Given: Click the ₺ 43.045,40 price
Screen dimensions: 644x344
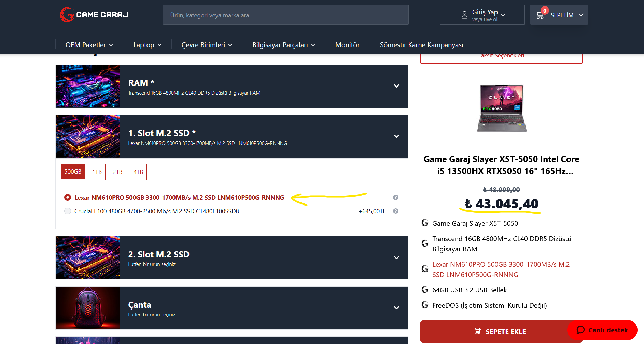Looking at the screenshot, I should pos(501,204).
